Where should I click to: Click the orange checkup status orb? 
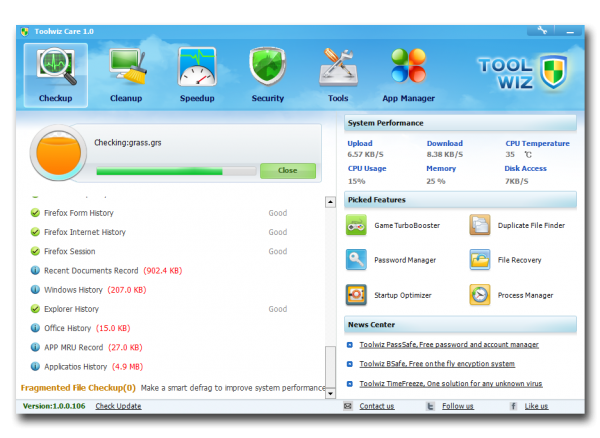coord(58,153)
